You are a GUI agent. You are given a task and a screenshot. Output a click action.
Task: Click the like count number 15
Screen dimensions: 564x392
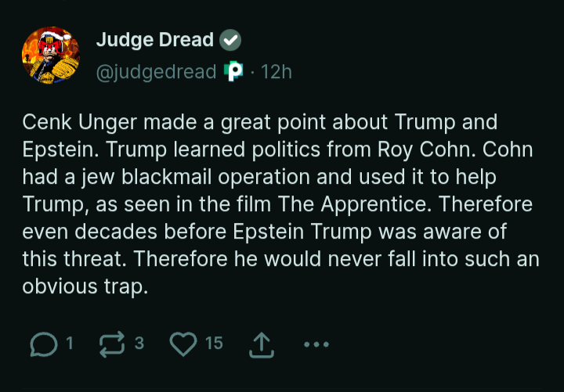point(214,343)
